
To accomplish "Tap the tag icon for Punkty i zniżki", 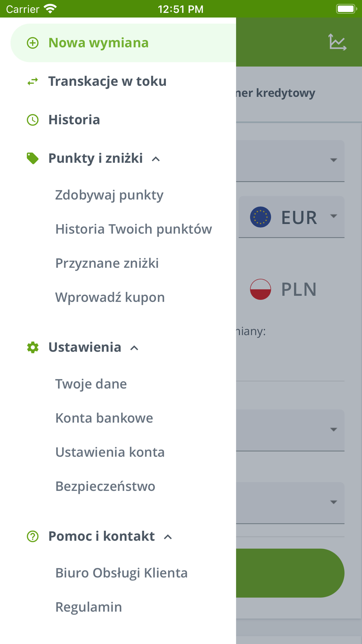I will point(33,158).
